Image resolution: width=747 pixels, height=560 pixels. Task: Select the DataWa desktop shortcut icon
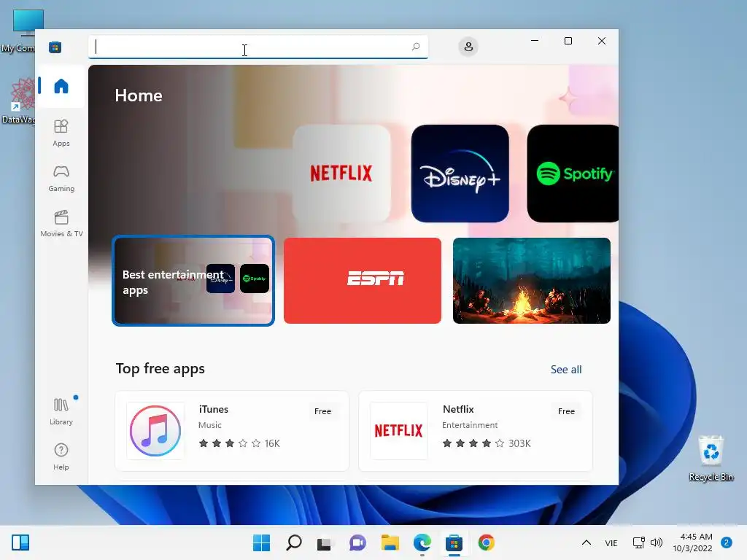point(19,101)
